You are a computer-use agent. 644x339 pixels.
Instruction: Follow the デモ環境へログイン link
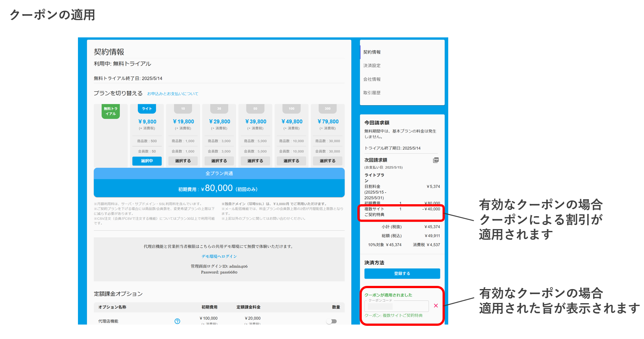pyautogui.click(x=219, y=256)
